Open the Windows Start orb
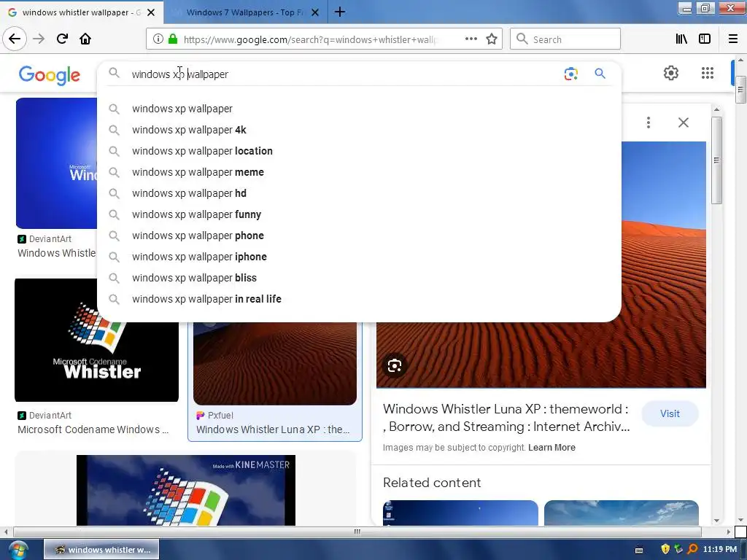This screenshot has width=747, height=560. pyautogui.click(x=18, y=550)
